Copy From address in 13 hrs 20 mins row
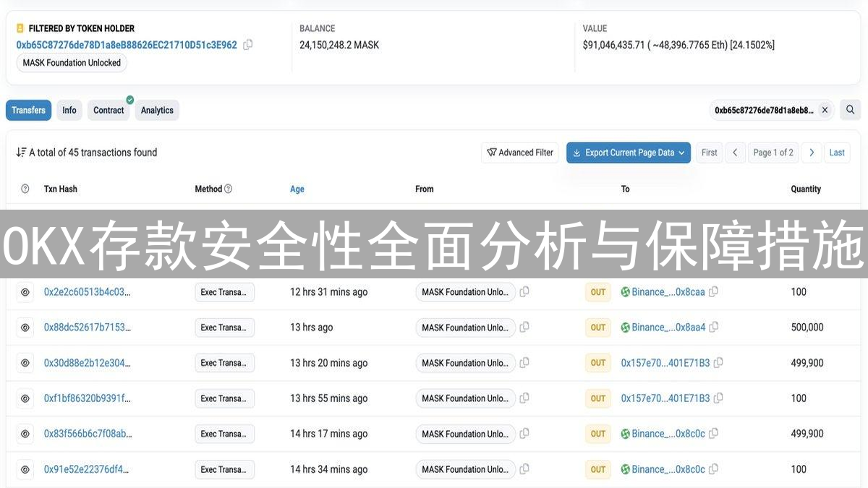868x488 pixels. [524, 362]
